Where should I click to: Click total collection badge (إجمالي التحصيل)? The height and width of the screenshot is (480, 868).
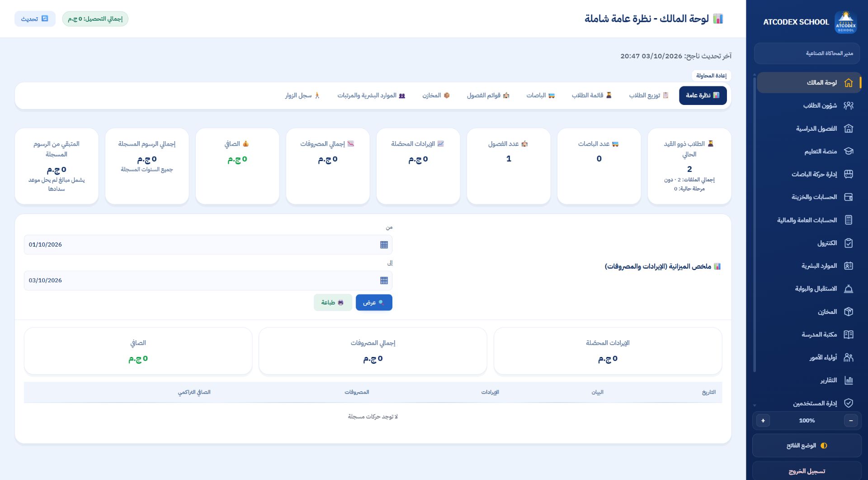[x=95, y=19]
